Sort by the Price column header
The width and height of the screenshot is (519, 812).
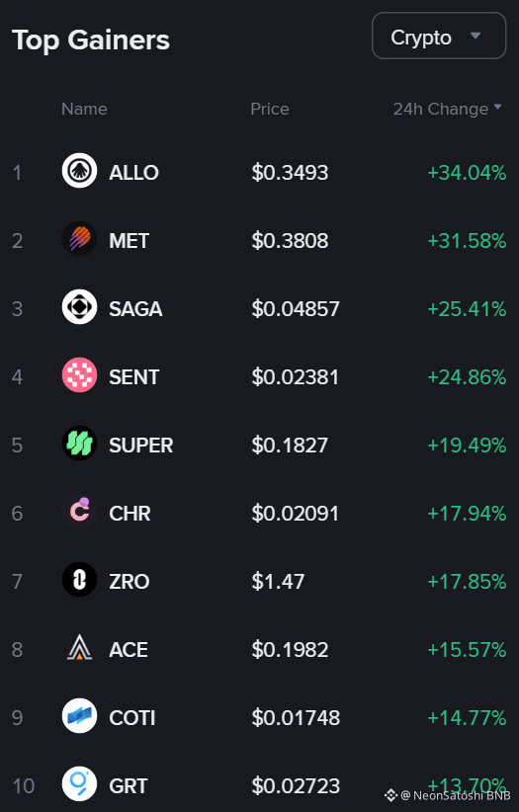[270, 109]
